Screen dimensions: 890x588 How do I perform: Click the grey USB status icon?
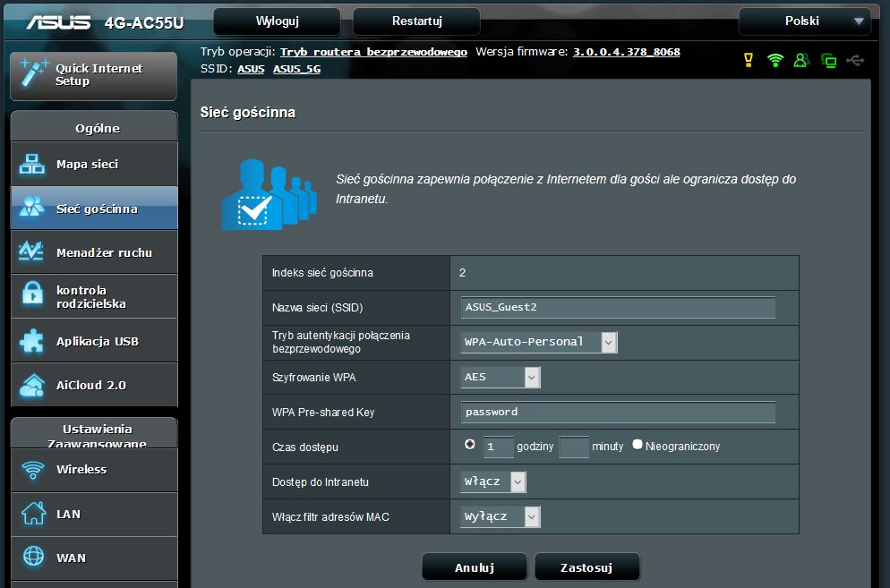pyautogui.click(x=855, y=60)
